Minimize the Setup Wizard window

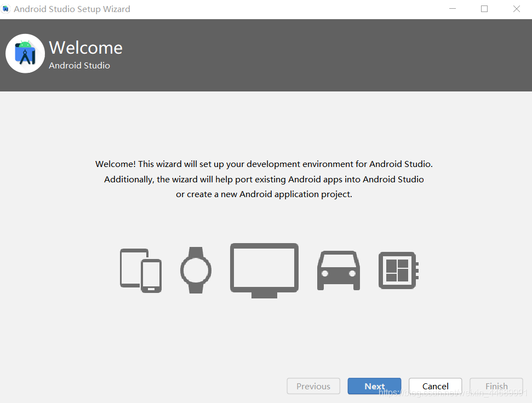pos(453,9)
